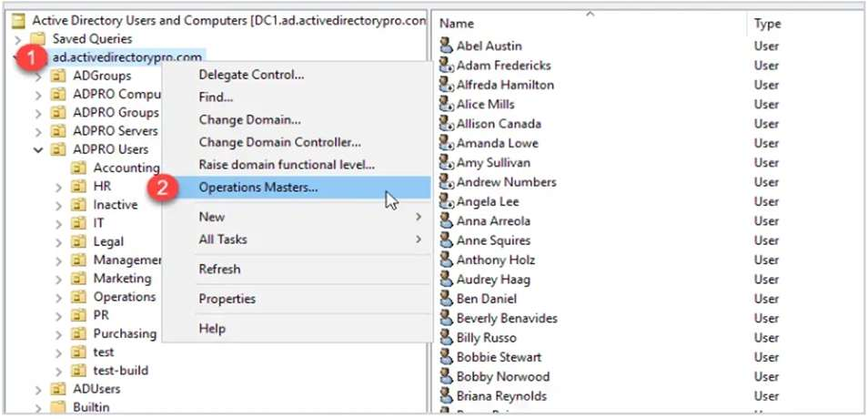Click the Andrew Numbers user icon
The width and height of the screenshot is (868, 419).
click(446, 181)
